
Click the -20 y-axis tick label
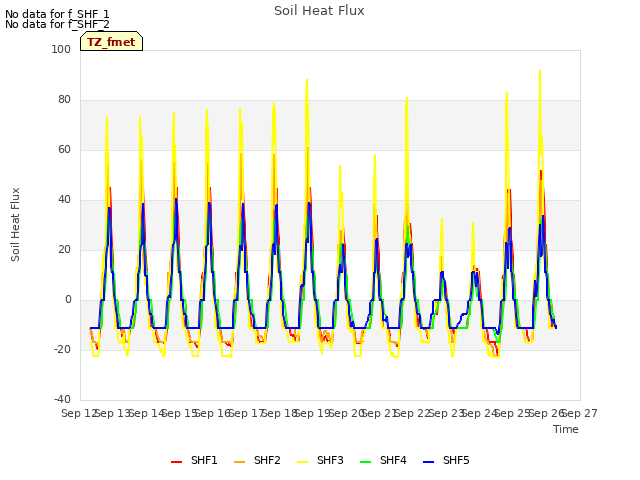(x=62, y=349)
